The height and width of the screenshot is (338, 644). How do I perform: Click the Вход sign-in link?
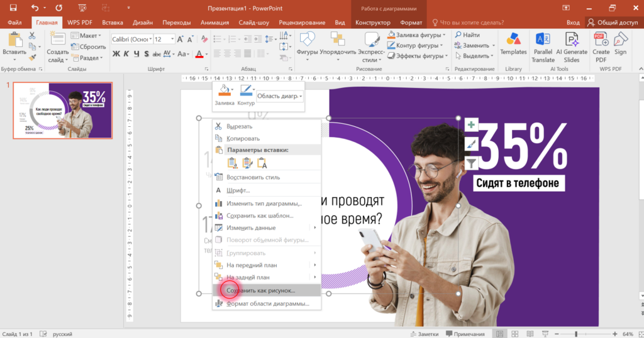pos(573,23)
